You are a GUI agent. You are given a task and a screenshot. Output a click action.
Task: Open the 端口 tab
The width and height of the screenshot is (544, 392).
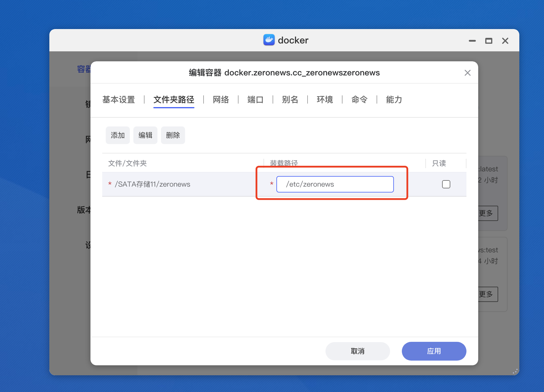click(256, 100)
